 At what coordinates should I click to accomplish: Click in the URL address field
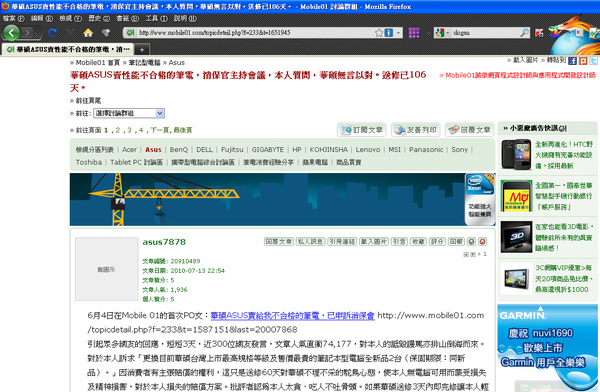click(x=256, y=33)
